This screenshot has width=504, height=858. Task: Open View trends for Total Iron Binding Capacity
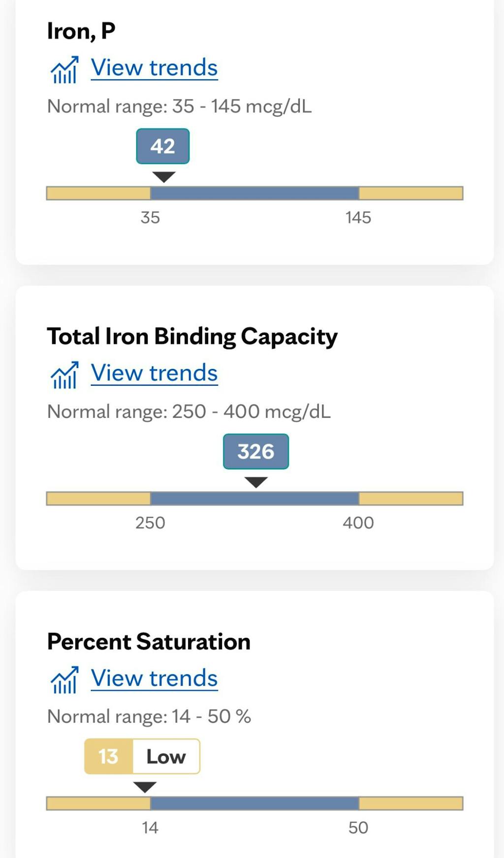pyautogui.click(x=154, y=373)
